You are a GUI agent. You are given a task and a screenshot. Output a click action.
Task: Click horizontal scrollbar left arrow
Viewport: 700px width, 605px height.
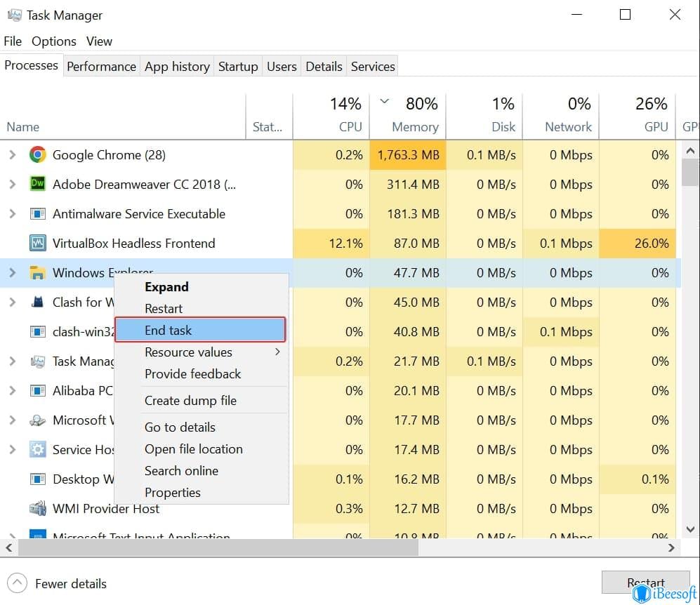click(9, 547)
